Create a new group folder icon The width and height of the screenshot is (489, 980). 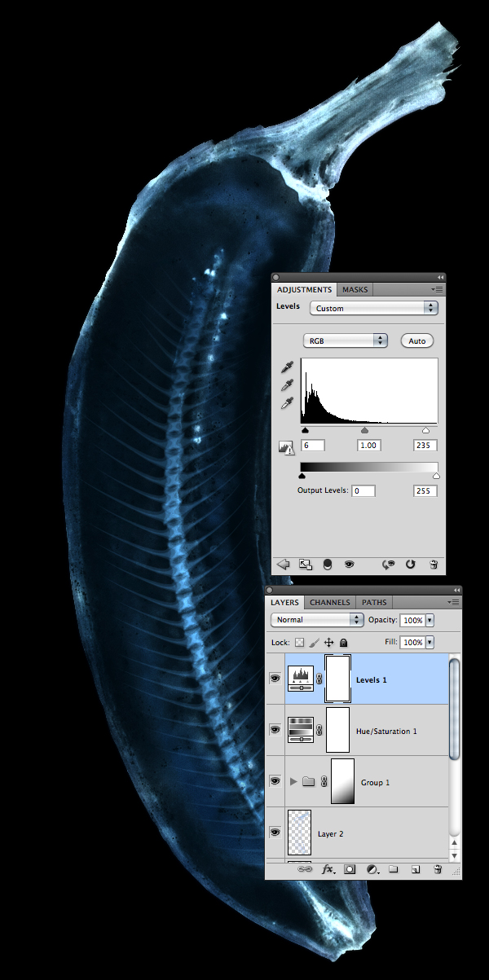pyautogui.click(x=393, y=869)
